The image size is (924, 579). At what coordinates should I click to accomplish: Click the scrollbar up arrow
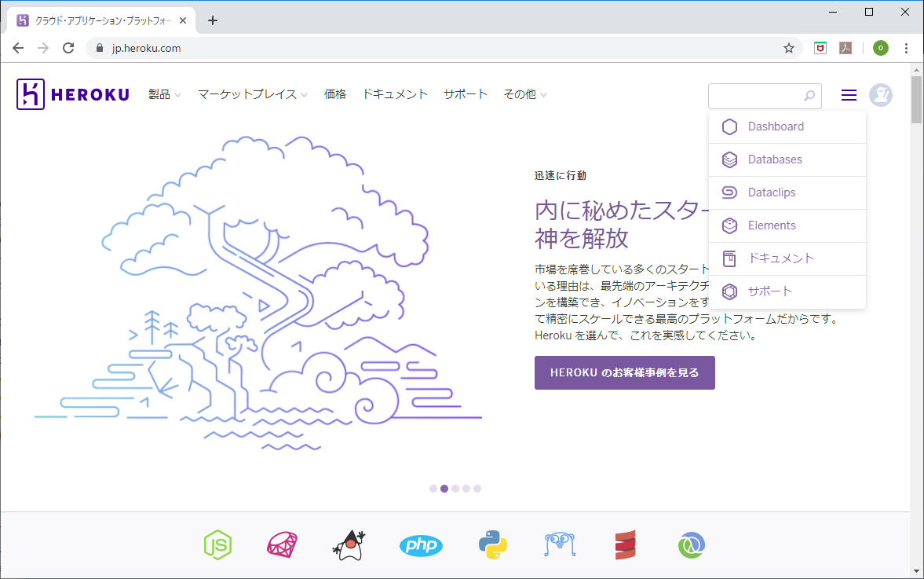click(915, 70)
